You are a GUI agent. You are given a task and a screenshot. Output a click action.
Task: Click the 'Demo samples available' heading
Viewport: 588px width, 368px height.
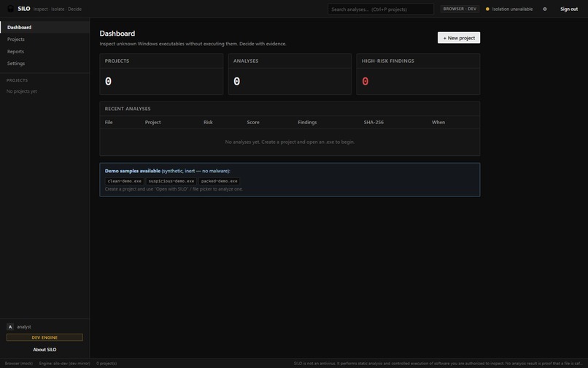coord(133,171)
